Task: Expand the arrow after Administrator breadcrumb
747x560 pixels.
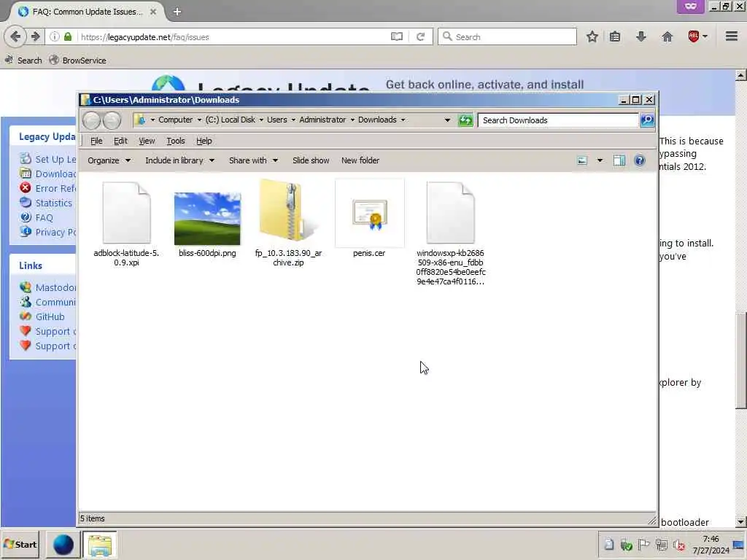Action: pos(352,120)
